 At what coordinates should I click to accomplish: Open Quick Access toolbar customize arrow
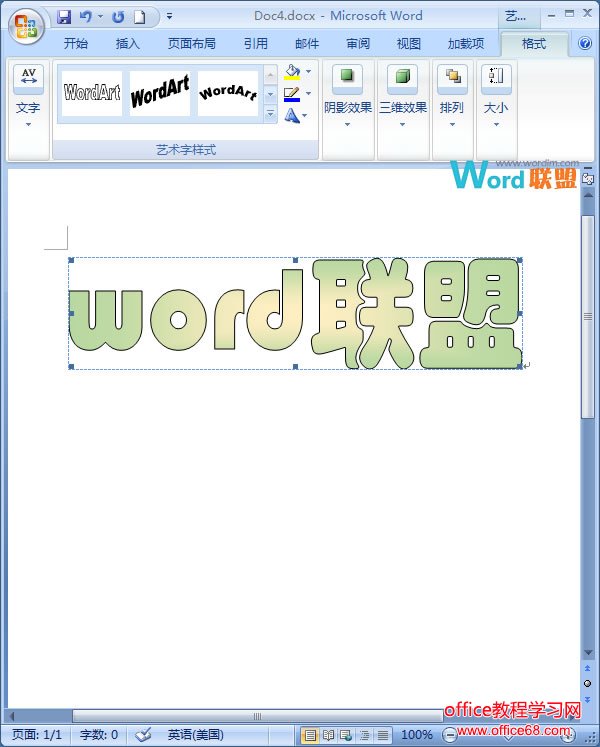pos(169,16)
